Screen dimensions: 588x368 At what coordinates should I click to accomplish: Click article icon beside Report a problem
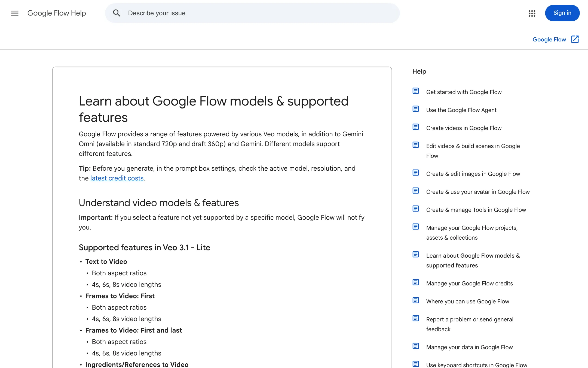(416, 318)
